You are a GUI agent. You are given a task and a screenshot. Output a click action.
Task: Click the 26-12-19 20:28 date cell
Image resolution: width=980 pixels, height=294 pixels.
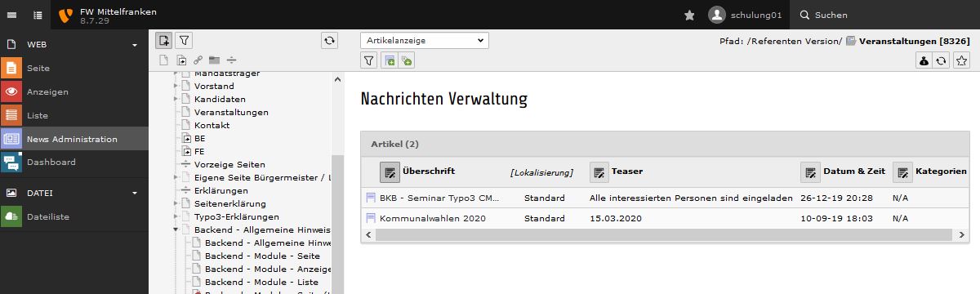[x=837, y=198]
